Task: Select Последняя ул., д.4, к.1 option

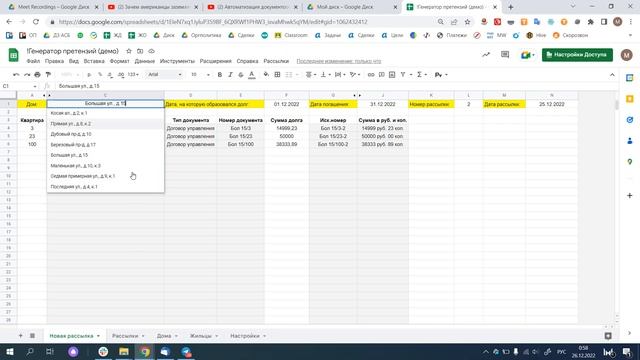Action: coord(105,187)
